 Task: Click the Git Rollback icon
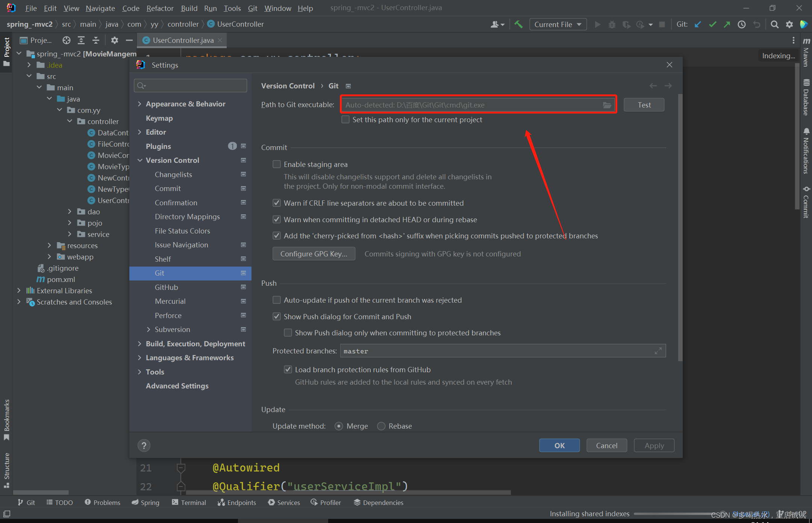757,24
